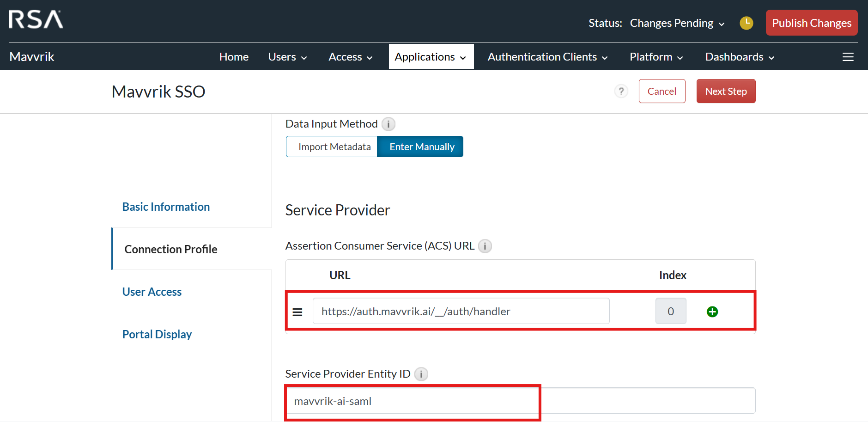Show info for Assertion Consumer Service URL

point(485,246)
